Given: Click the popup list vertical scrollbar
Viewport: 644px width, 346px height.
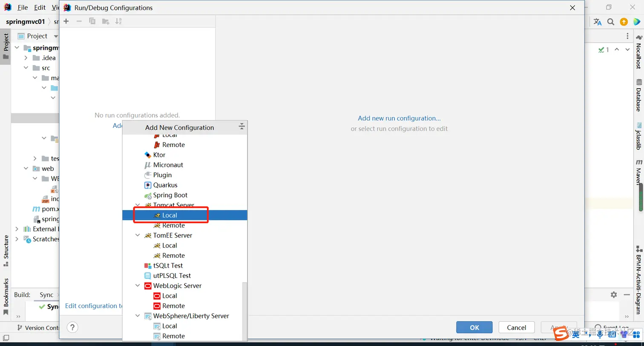Looking at the screenshot, I should pyautogui.click(x=244, y=311).
